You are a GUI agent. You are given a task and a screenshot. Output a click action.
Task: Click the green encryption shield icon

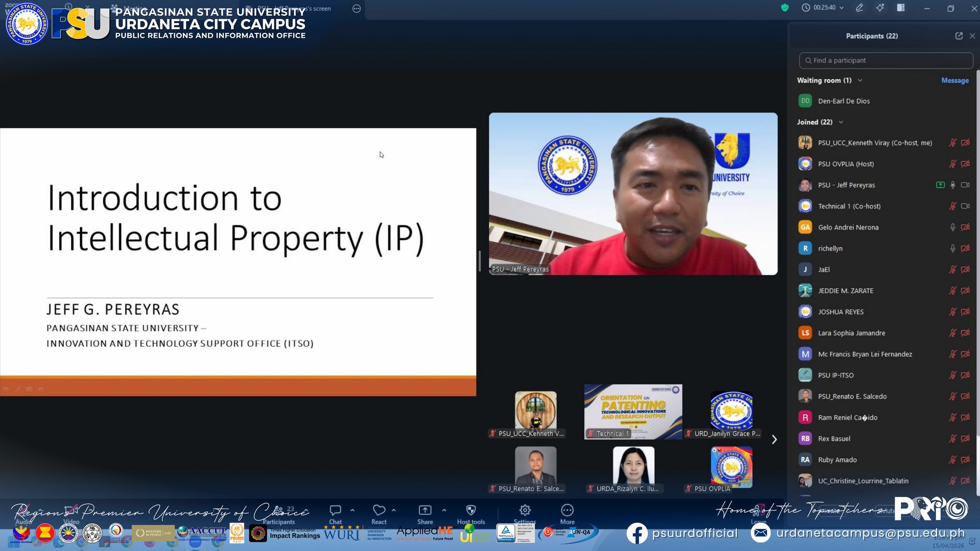click(x=785, y=8)
